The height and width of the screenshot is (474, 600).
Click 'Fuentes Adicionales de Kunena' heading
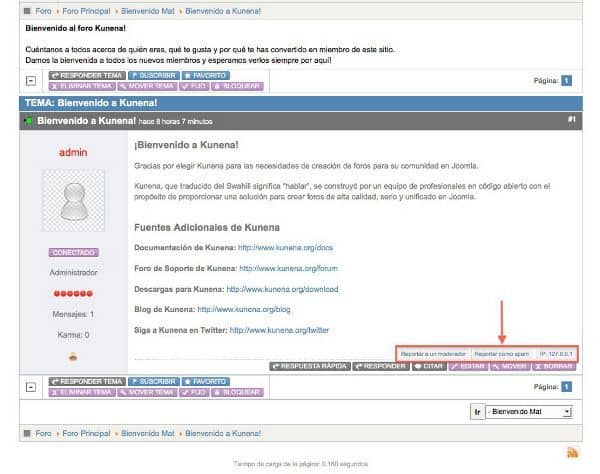click(x=207, y=228)
